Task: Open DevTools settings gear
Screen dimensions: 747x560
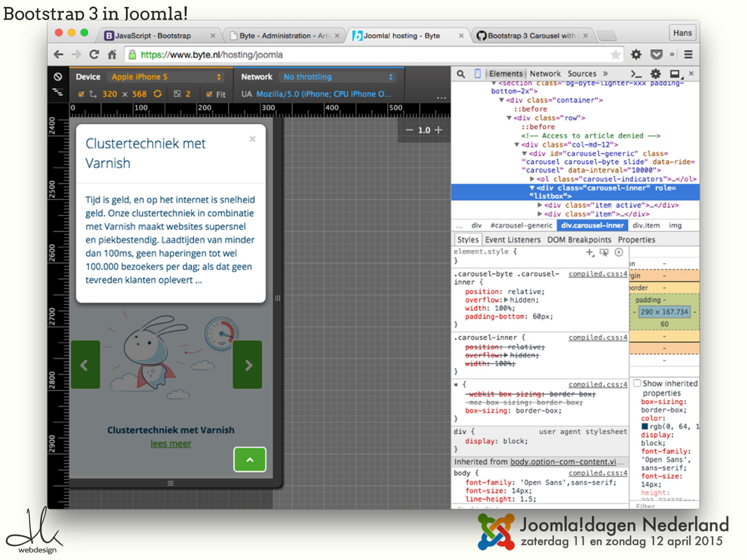Action: coord(656,74)
